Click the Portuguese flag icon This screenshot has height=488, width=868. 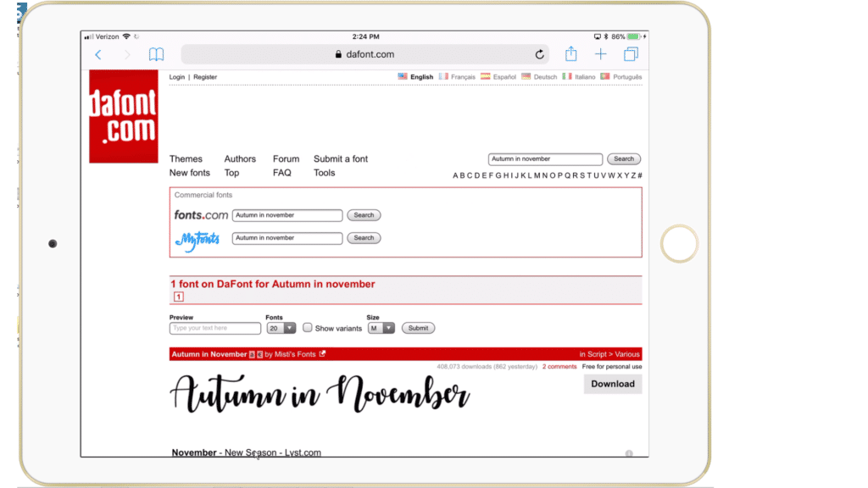point(605,76)
